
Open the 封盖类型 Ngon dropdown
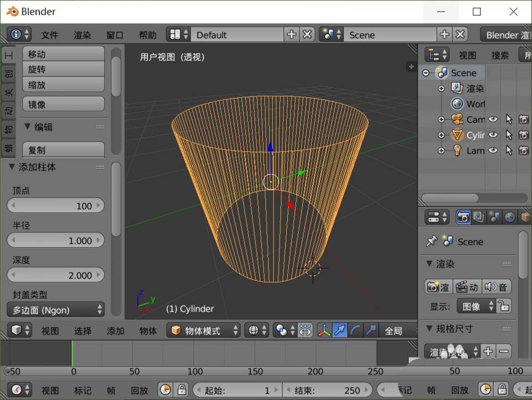pos(55,309)
